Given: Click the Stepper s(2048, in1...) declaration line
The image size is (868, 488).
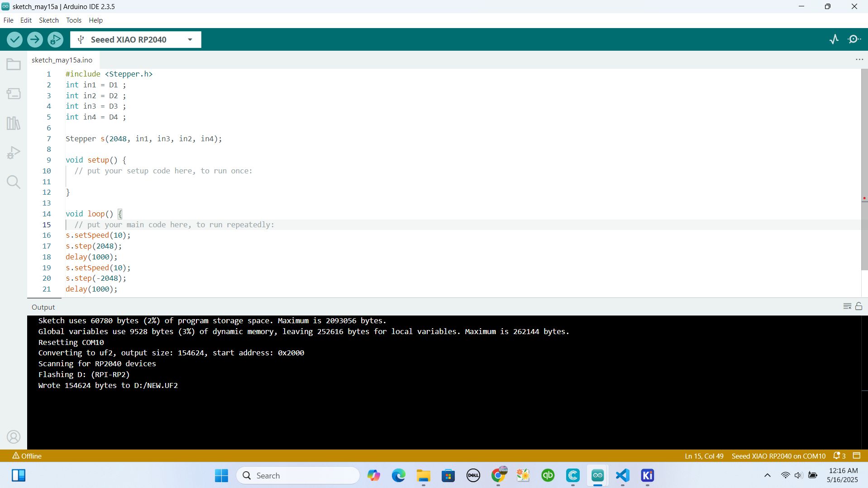Looking at the screenshot, I should tap(144, 139).
